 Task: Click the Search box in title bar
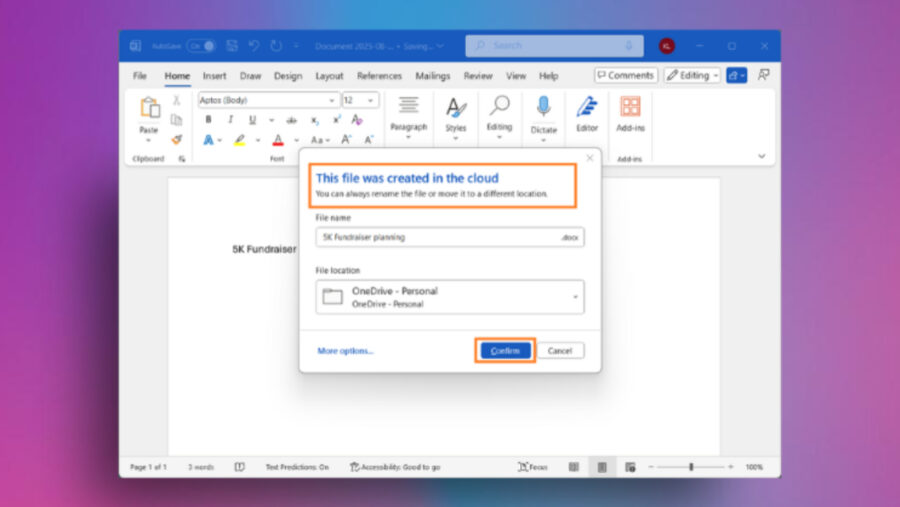554,45
